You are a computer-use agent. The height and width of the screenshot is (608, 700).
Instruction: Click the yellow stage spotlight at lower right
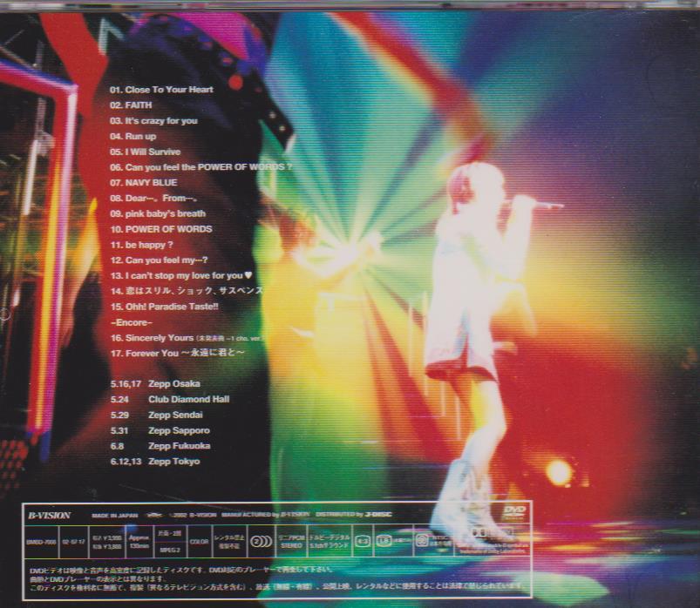coord(559,472)
